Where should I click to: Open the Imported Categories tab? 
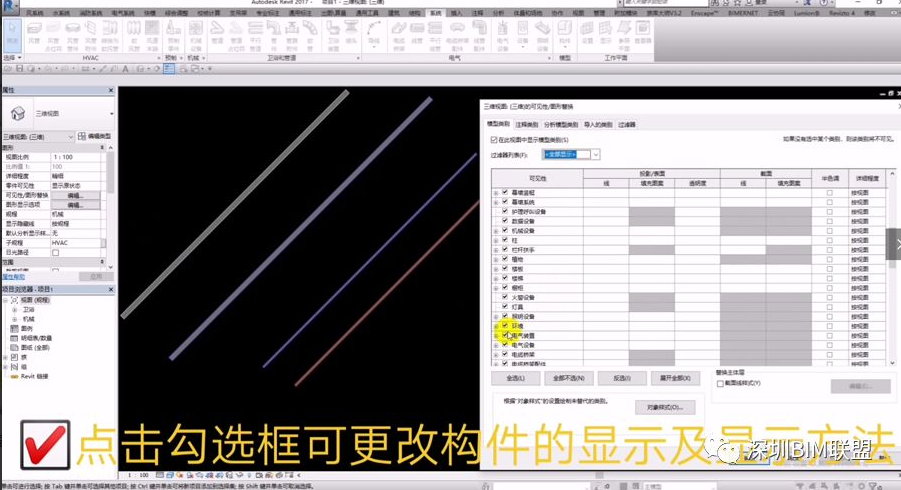[x=598, y=125]
